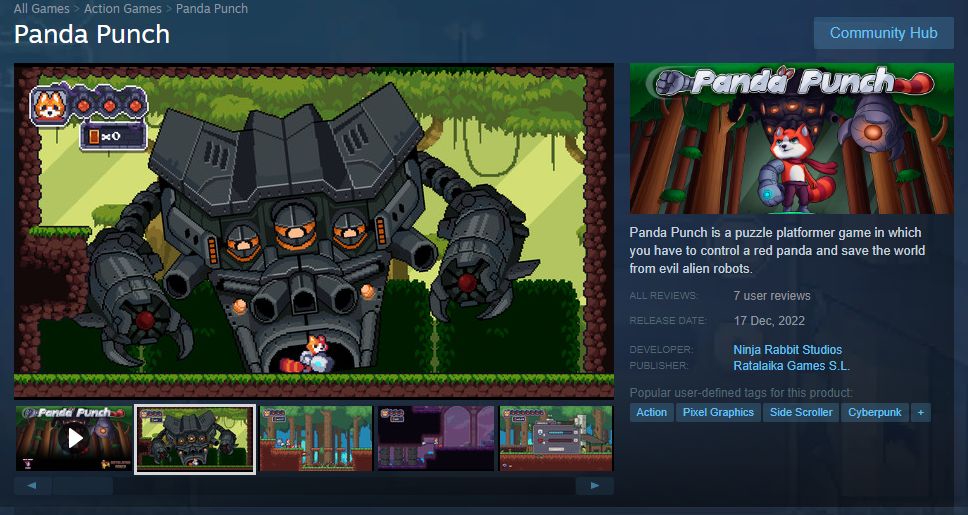Play the Panda Punch trailer thumbnail

pos(74,438)
